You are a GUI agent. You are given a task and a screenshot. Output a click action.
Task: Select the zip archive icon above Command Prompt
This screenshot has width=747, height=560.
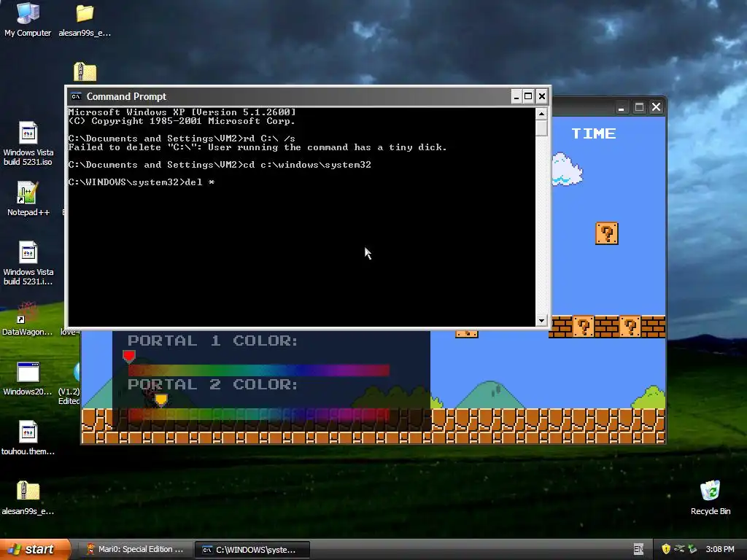85,72
